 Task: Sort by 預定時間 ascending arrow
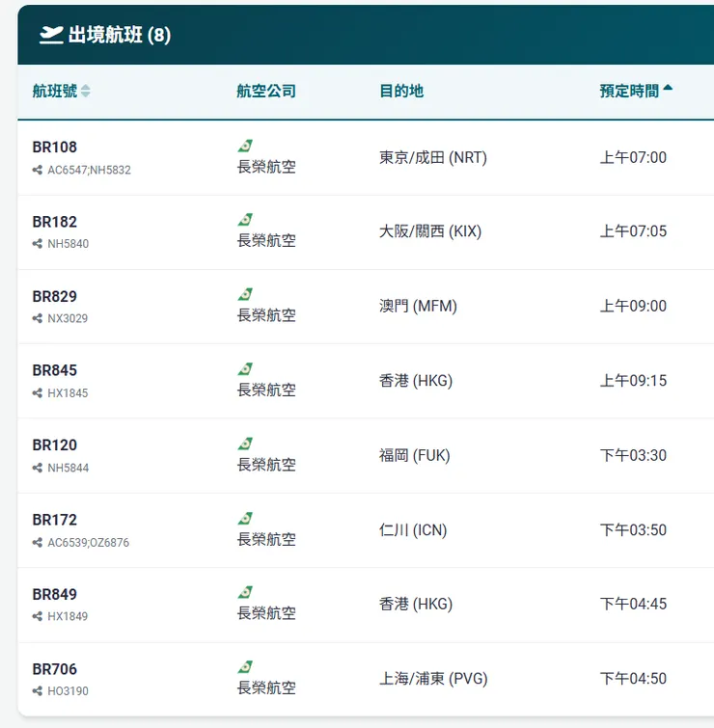[x=668, y=88]
